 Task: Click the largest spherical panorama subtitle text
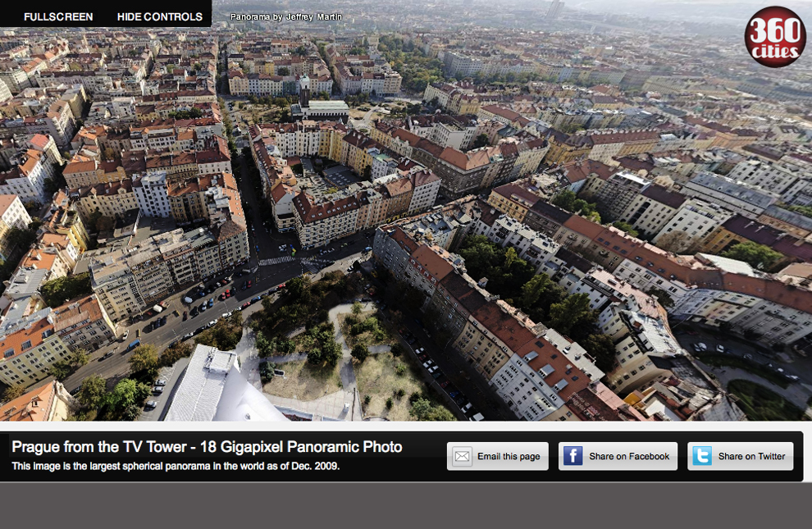coord(176,467)
